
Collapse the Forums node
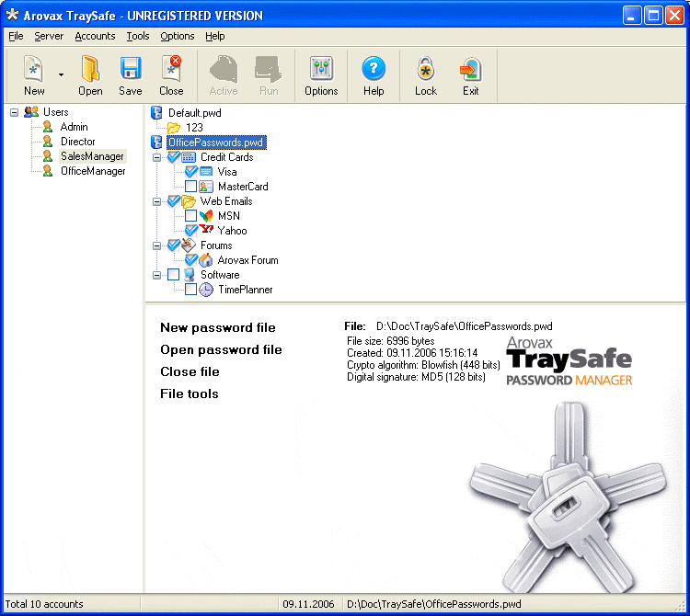pos(156,245)
